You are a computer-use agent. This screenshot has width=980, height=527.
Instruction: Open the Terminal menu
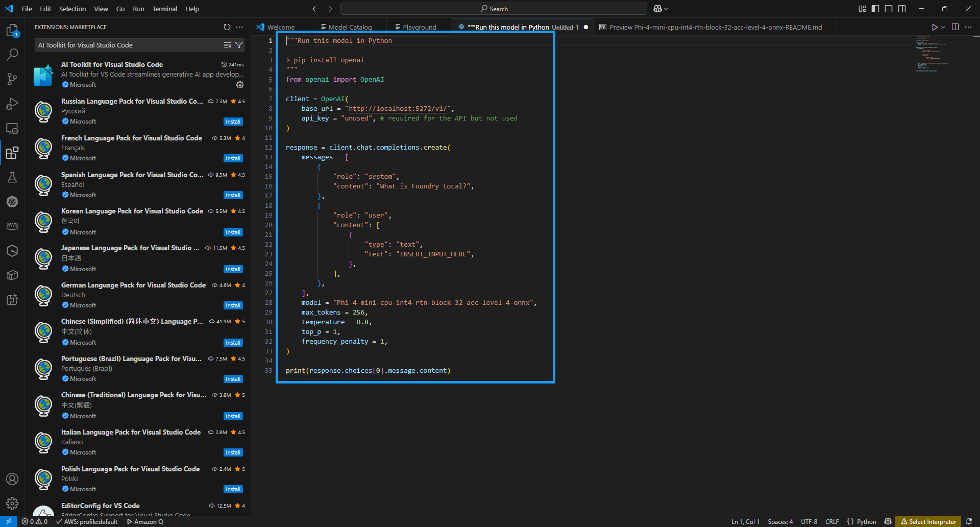pyautogui.click(x=164, y=9)
